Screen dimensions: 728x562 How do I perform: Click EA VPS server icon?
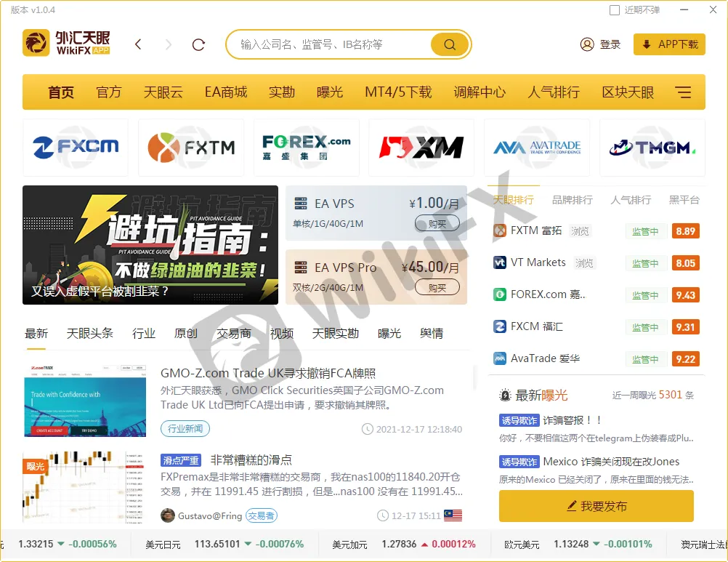tap(301, 204)
